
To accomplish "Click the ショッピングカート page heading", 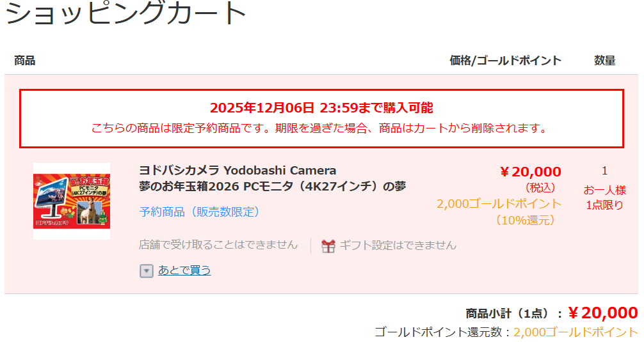I will click(125, 12).
